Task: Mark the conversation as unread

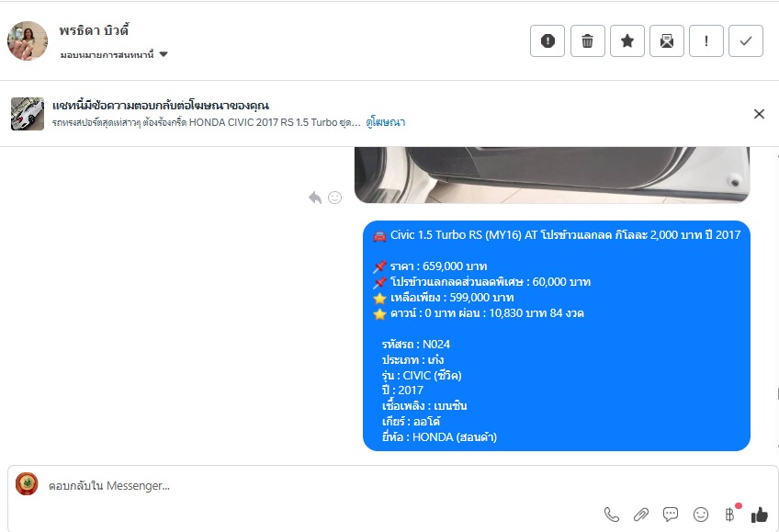Action: click(x=667, y=40)
